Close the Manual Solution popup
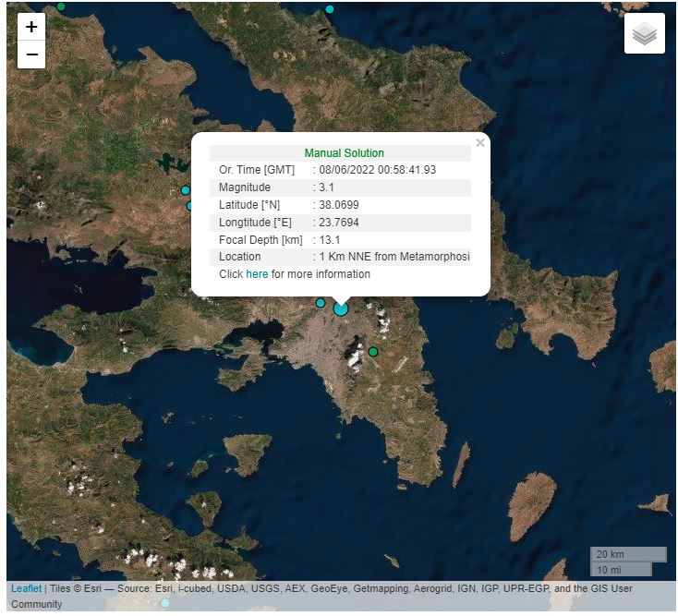This screenshot has width=678, height=616. [x=480, y=142]
